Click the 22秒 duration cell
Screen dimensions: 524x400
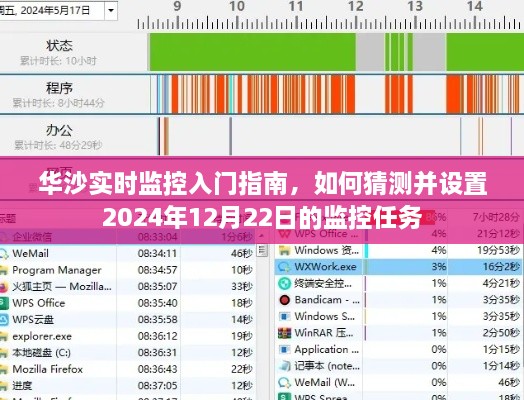click(x=242, y=369)
